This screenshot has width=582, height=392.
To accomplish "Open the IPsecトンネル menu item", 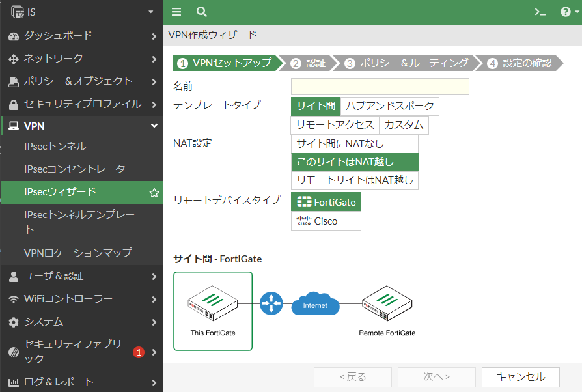I will click(x=81, y=147).
